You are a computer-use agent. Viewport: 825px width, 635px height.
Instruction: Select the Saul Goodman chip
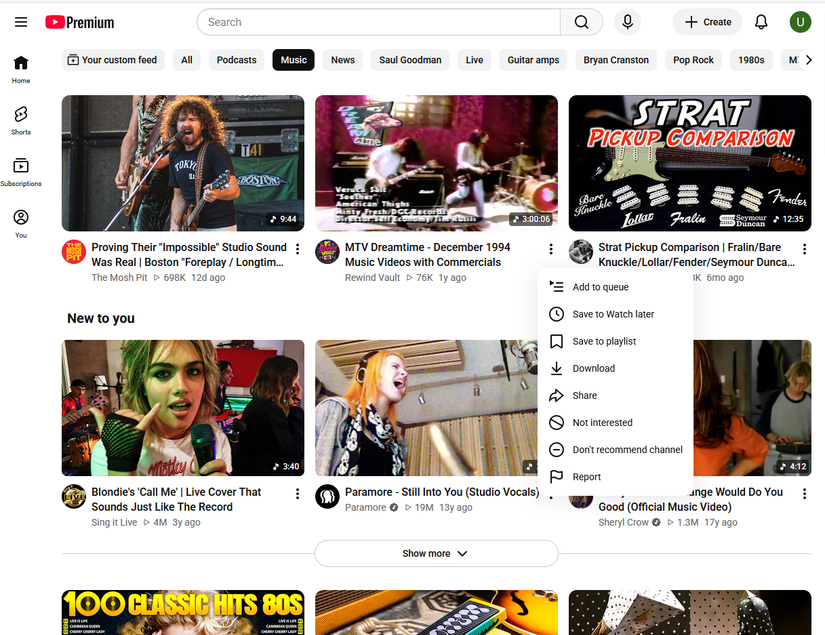click(x=410, y=60)
